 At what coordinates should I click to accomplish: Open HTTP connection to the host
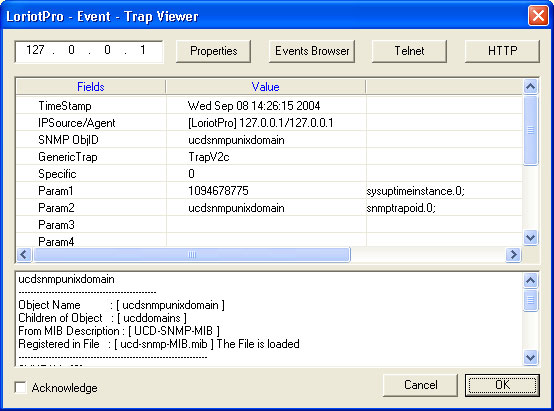point(502,51)
